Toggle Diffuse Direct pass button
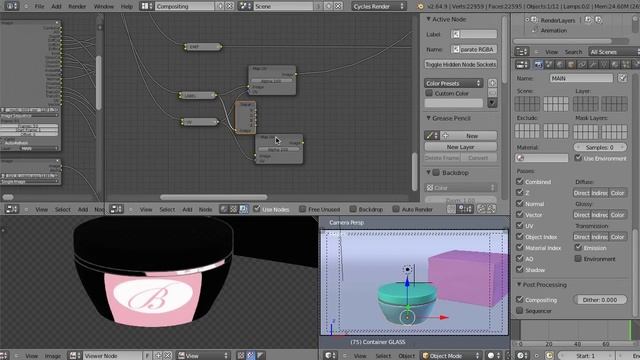Viewport: 640px width, 360px height. point(581,193)
